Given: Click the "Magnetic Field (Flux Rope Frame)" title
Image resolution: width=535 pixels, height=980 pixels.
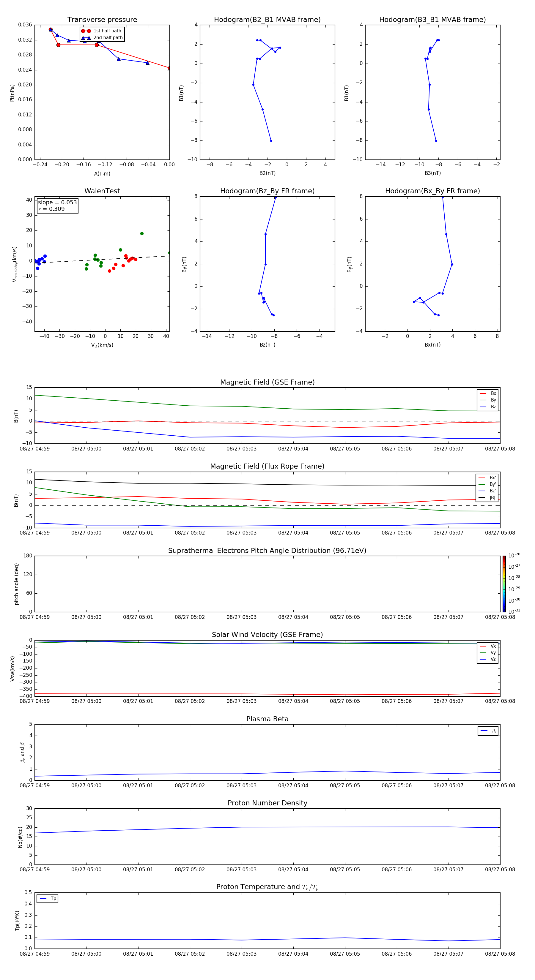Looking at the screenshot, I should [x=267, y=467].
